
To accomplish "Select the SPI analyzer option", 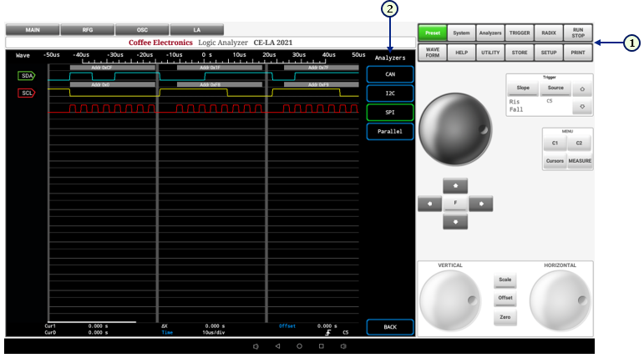I will (389, 111).
